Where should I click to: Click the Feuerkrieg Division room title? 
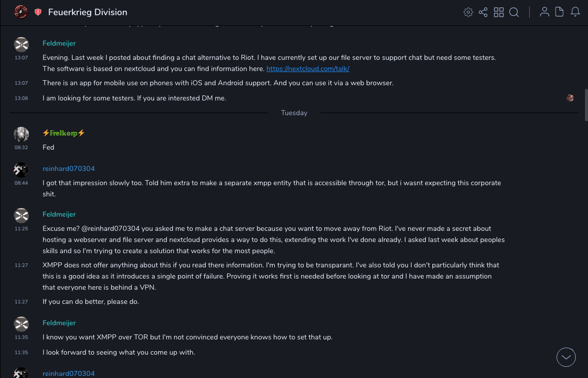[x=88, y=12]
